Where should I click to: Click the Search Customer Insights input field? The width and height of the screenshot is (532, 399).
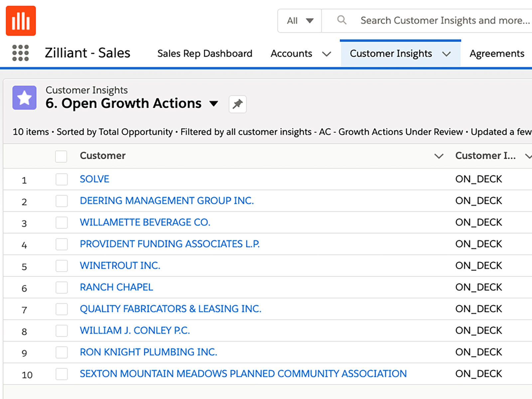click(444, 21)
